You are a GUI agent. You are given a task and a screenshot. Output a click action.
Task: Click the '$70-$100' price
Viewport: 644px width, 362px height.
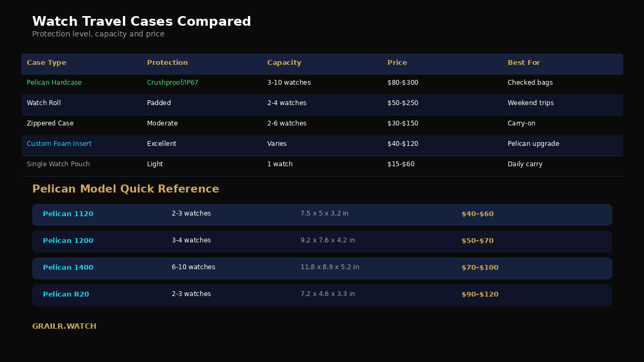pyautogui.click(x=480, y=268)
